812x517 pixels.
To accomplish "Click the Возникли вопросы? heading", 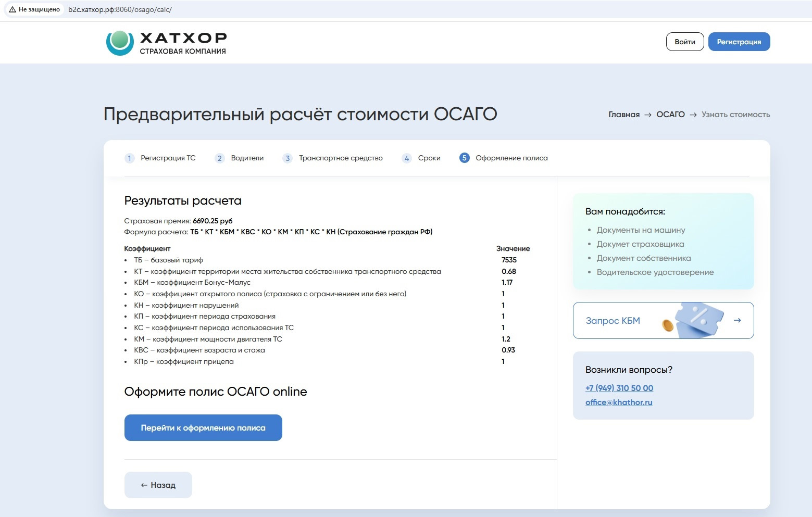I will pos(629,370).
